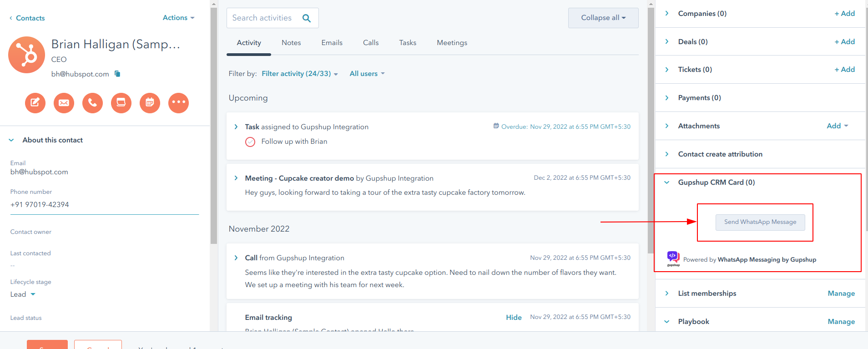The width and height of the screenshot is (868, 349).
Task: Expand the Attachments section
Action: 667,126
